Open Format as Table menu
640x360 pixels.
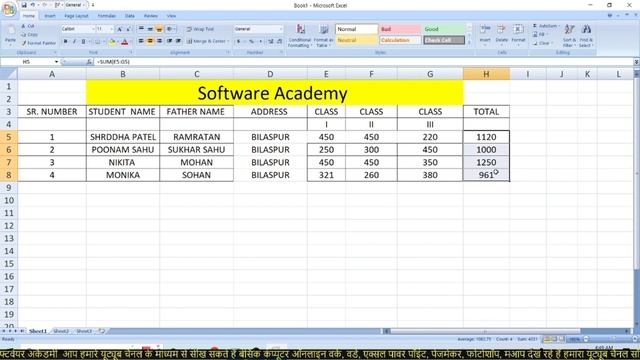point(324,36)
